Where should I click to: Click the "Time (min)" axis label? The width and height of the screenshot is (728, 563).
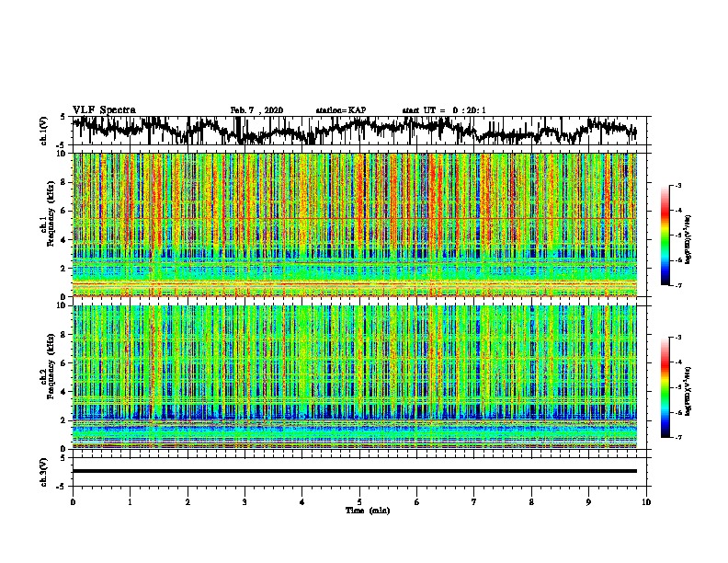(368, 511)
